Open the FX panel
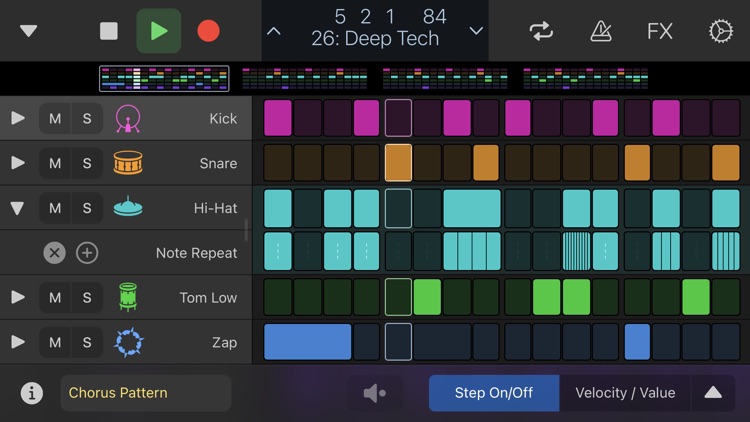The image size is (750, 422). [x=660, y=32]
